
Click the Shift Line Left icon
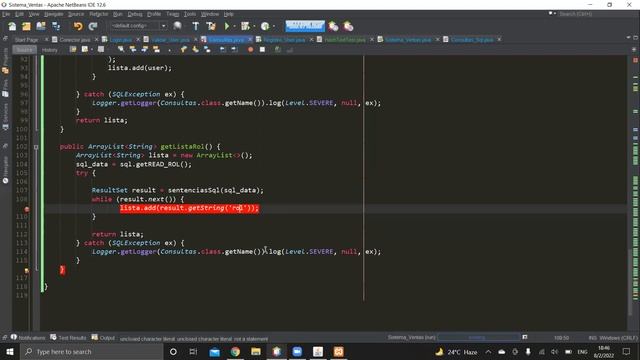(x=222, y=49)
